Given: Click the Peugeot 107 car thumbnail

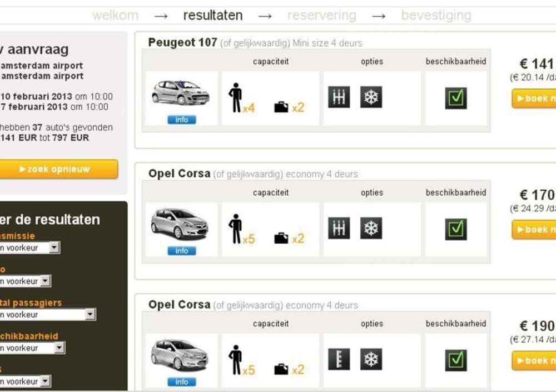Looking at the screenshot, I should 181,92.
